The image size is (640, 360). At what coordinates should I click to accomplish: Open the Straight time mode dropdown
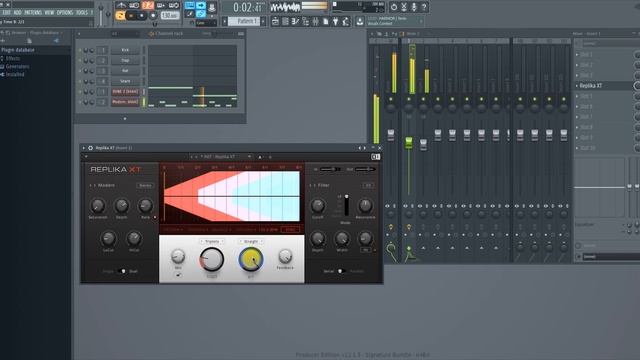pos(251,242)
